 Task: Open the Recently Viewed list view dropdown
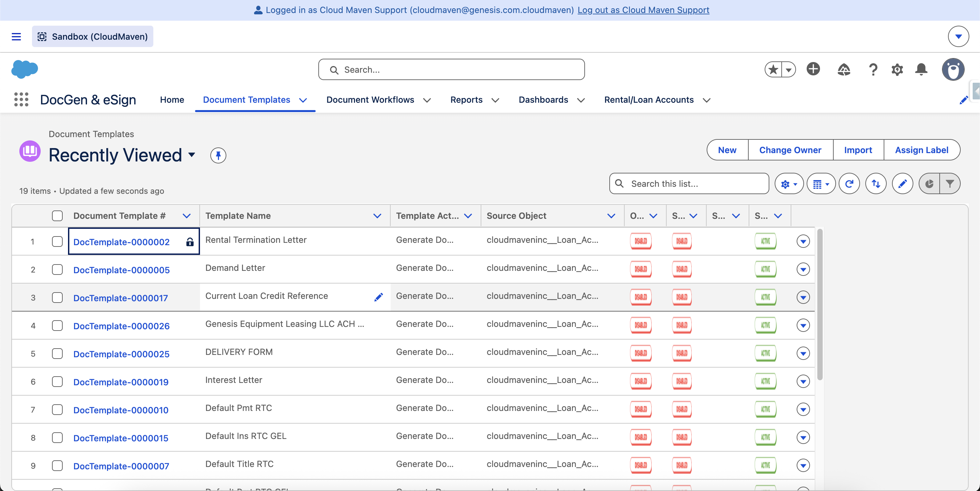pos(192,154)
